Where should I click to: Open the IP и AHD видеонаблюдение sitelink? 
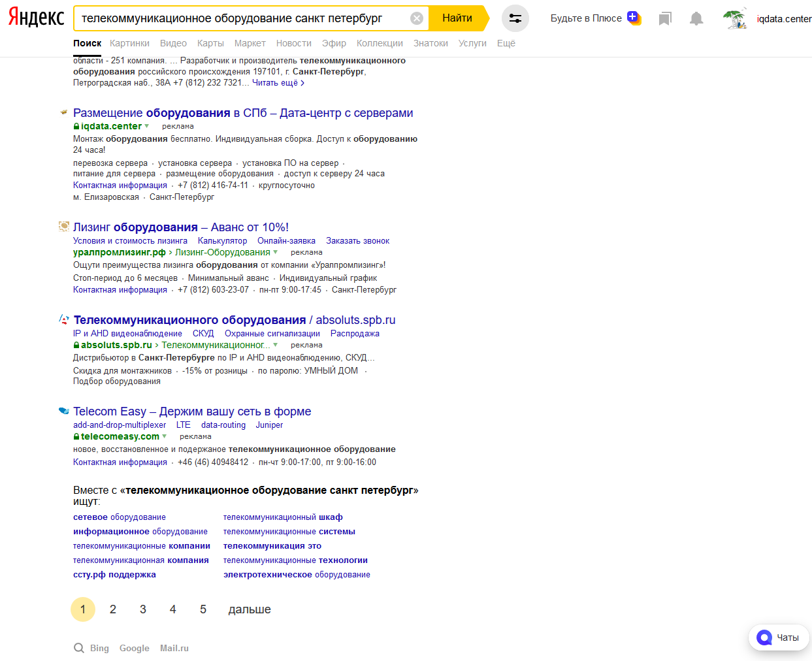(x=127, y=334)
